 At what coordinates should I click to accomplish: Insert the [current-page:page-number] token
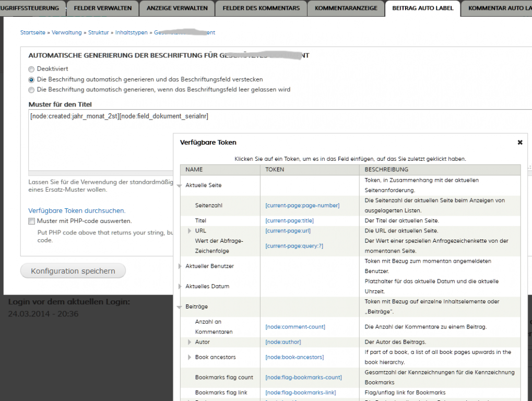click(x=302, y=206)
